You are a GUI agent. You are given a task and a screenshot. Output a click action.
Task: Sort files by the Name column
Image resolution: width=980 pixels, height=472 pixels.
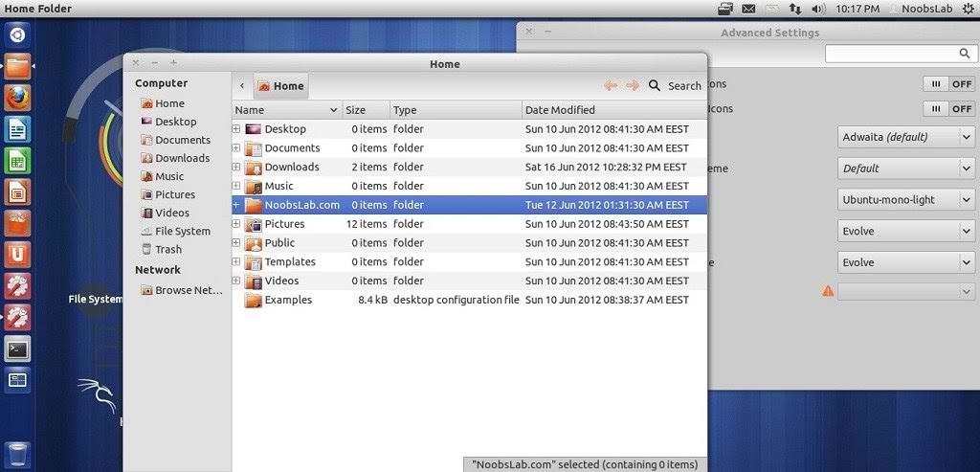click(287, 110)
